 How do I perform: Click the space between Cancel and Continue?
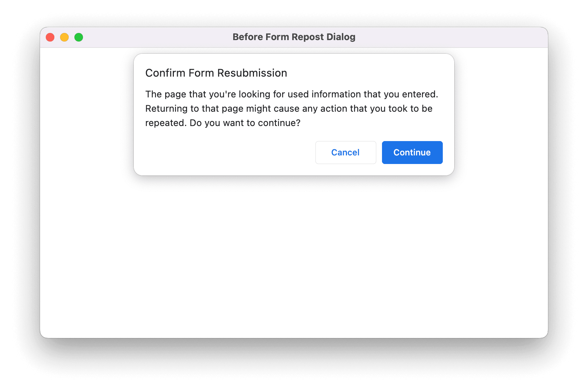coord(379,152)
